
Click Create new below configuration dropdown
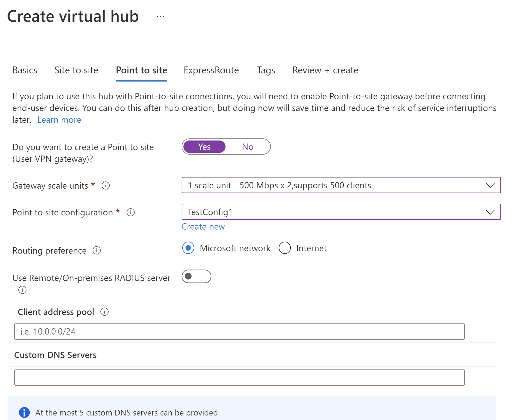pos(203,226)
